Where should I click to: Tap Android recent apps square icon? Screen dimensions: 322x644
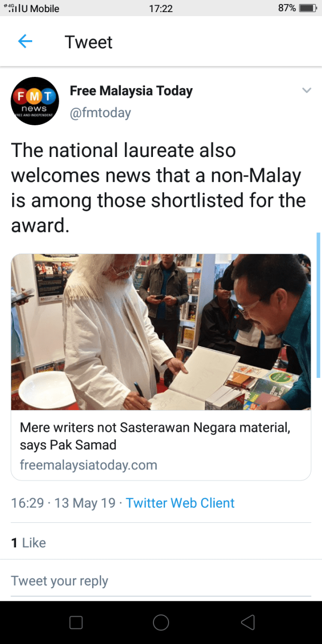[76, 622]
